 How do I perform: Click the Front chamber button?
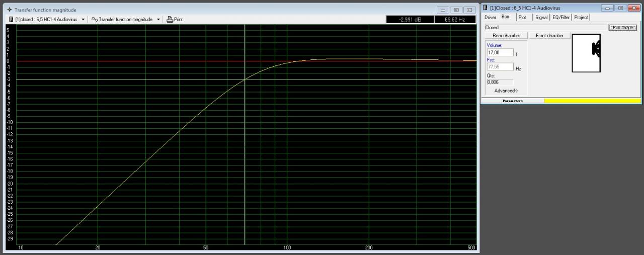click(549, 36)
